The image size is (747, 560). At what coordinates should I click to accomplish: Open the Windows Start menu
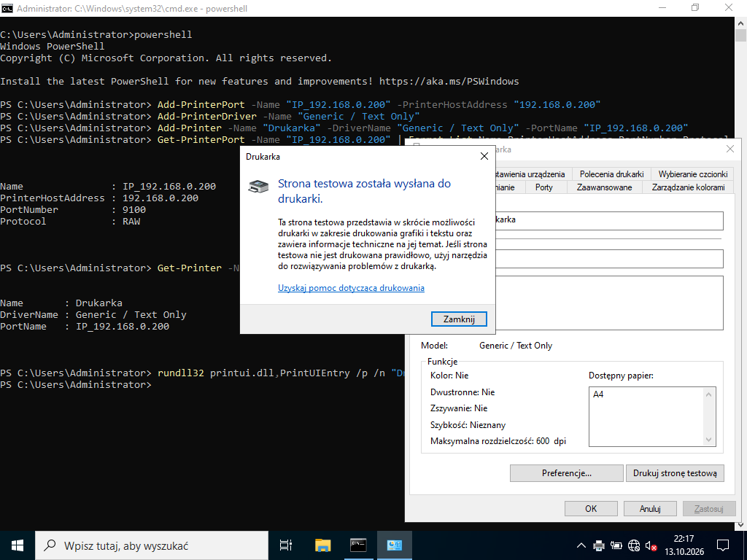(x=18, y=545)
